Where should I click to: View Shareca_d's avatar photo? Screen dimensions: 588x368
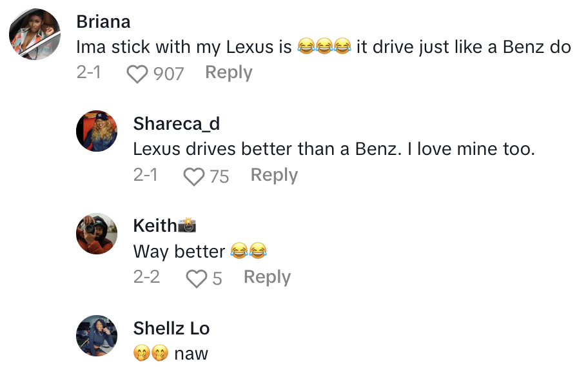click(97, 131)
